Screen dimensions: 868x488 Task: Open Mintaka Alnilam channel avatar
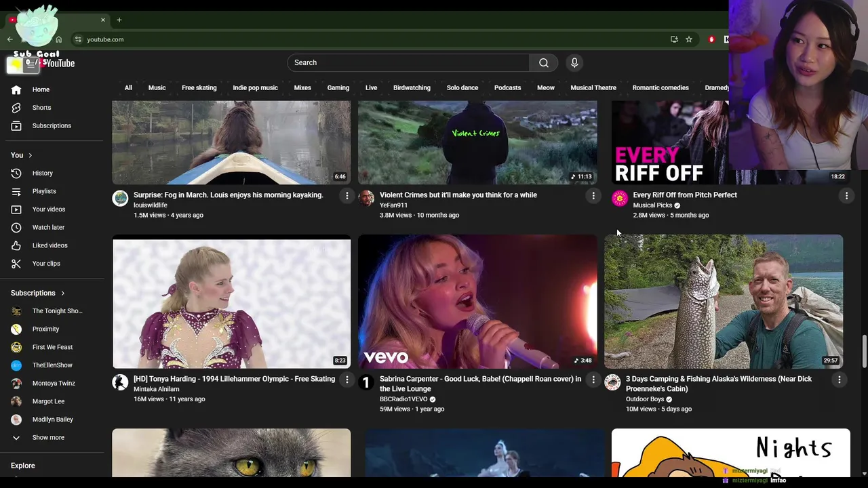pyautogui.click(x=120, y=382)
